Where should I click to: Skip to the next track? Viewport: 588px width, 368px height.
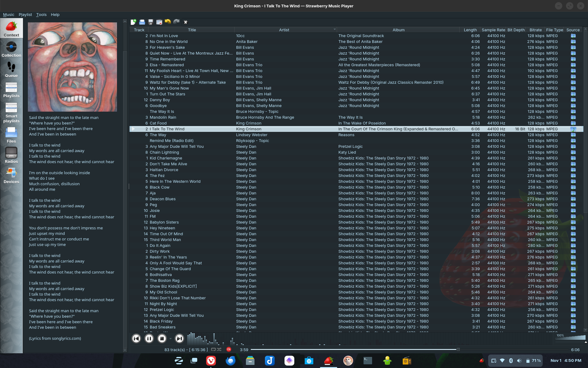(179, 338)
